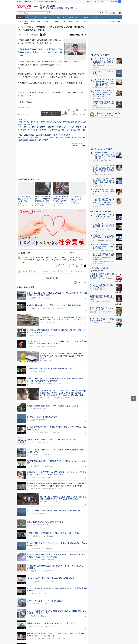
Task: Open the ライブ tab in dark navigation bar
Action: [x=37, y=17]
